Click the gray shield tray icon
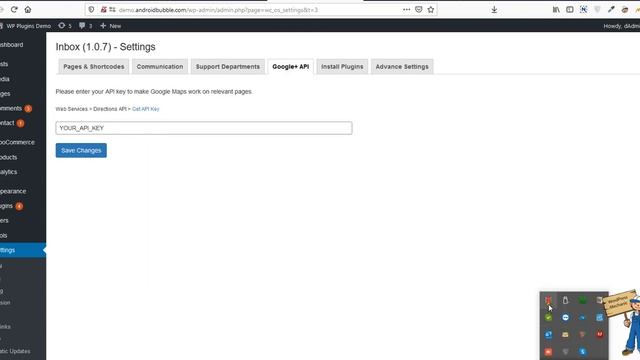640x360 pixels. (565, 351)
